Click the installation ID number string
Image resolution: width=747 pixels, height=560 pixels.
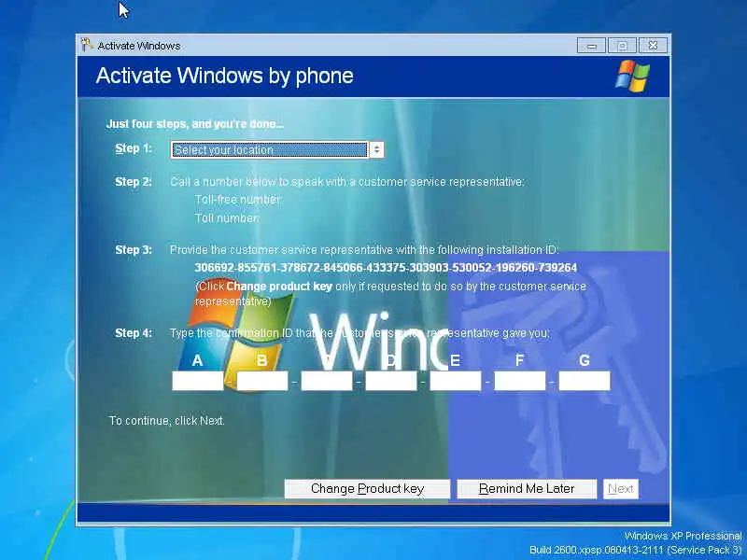pyautogui.click(x=386, y=268)
